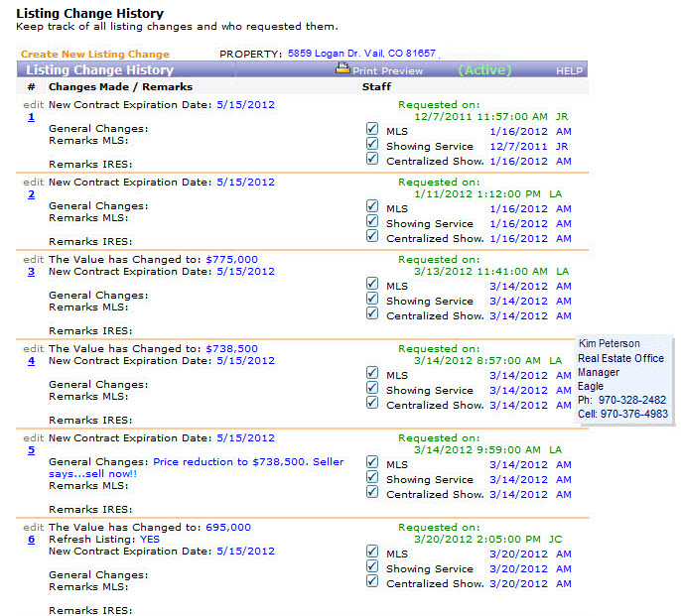This screenshot has height=616, width=681.
Task: Click HELP in the header bar
Action: [x=569, y=71]
